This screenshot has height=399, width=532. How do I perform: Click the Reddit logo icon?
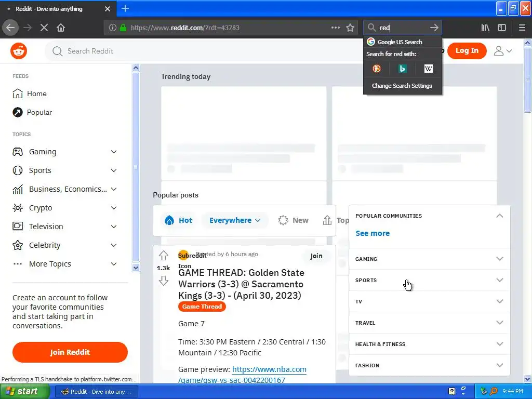click(x=19, y=51)
